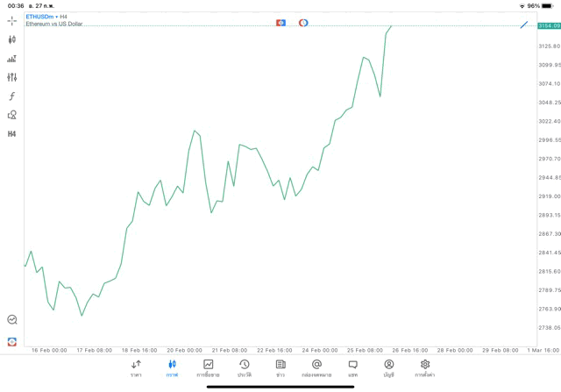This screenshot has width=561, height=392.
Task: Click the current price label 3154.09
Action: (549, 26)
